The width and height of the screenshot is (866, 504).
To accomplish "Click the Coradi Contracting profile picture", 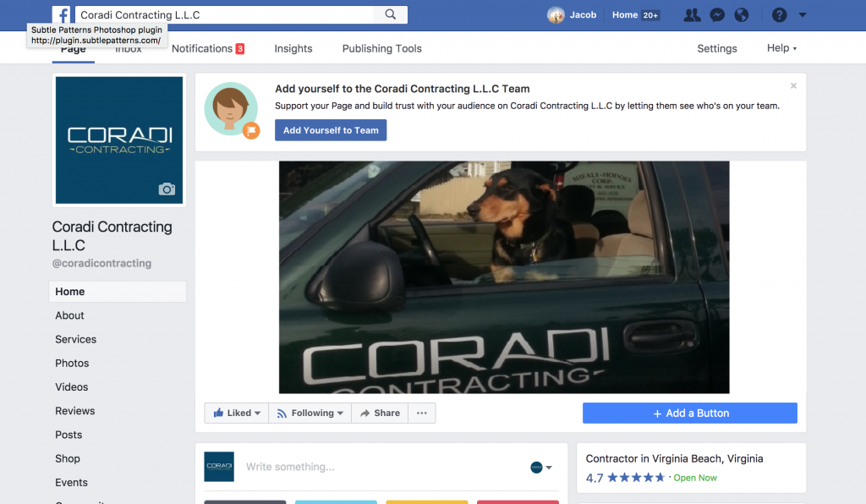I will [118, 140].
